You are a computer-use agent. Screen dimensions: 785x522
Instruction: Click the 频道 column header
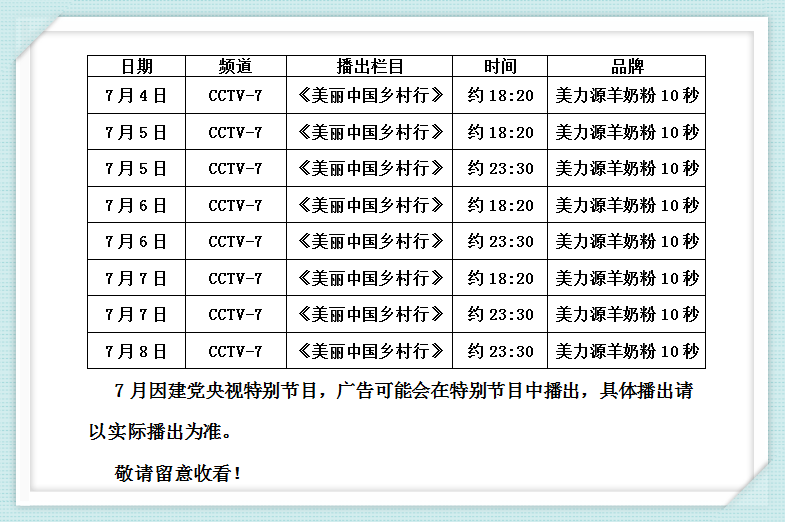point(235,67)
